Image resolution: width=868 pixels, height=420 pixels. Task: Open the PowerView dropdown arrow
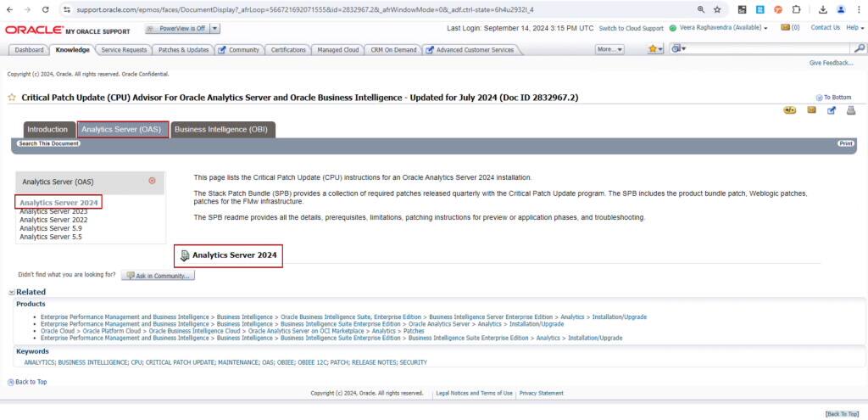coord(215,28)
